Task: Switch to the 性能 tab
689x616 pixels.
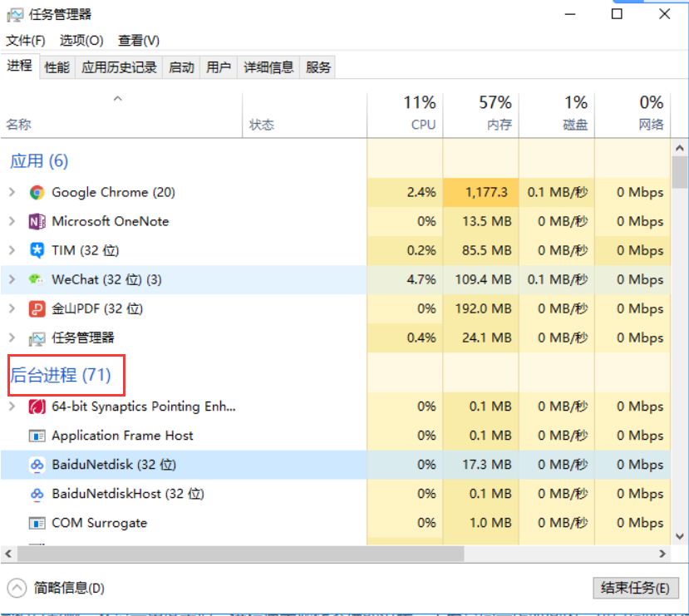Action: [57, 67]
